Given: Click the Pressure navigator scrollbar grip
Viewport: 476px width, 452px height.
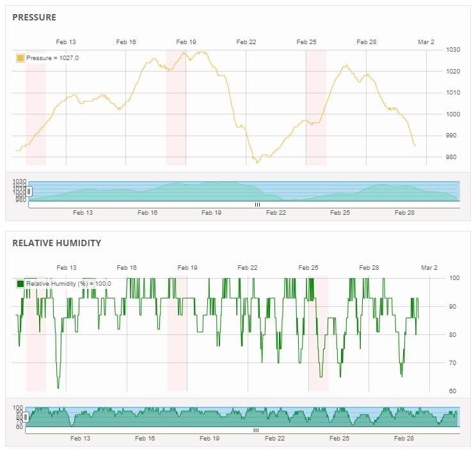Looking at the screenshot, I should (x=257, y=205).
